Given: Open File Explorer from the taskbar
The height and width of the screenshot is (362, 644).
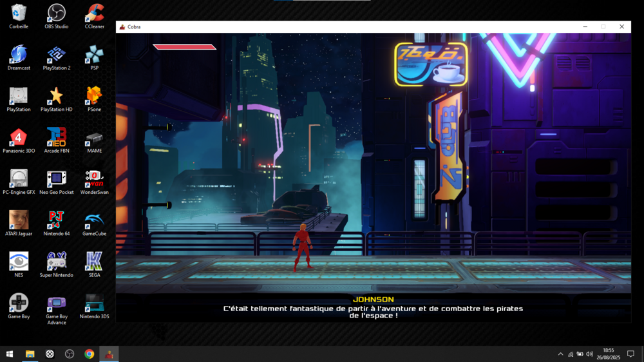Looking at the screenshot, I should (x=30, y=354).
